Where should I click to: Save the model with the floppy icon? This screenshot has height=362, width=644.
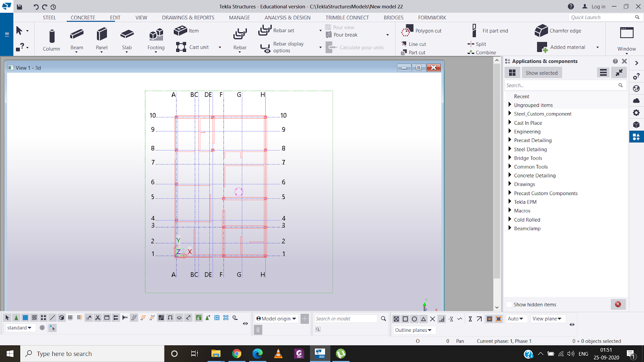point(19,6)
